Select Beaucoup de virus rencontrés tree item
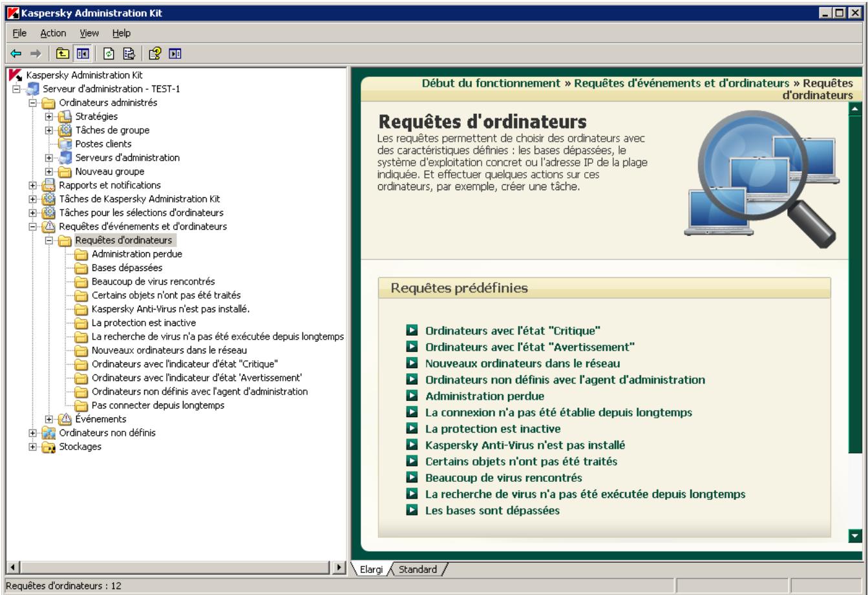Image resolution: width=868 pixels, height=595 pixels. coord(153,281)
